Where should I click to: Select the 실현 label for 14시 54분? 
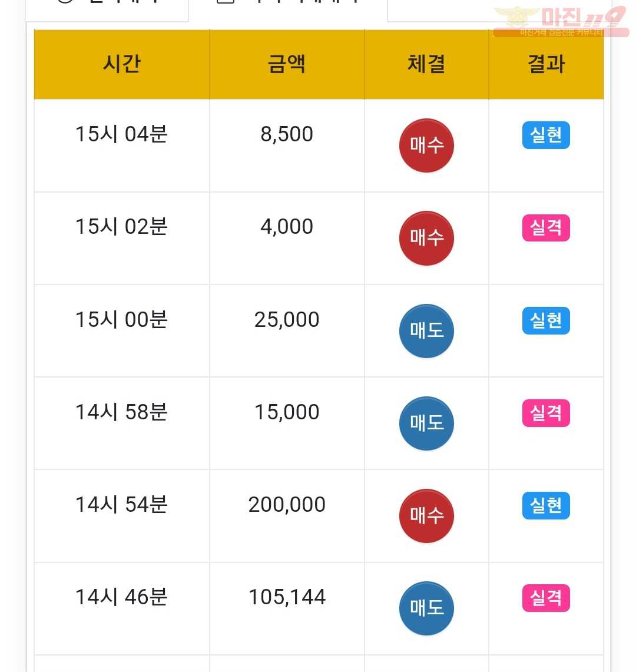tap(546, 505)
